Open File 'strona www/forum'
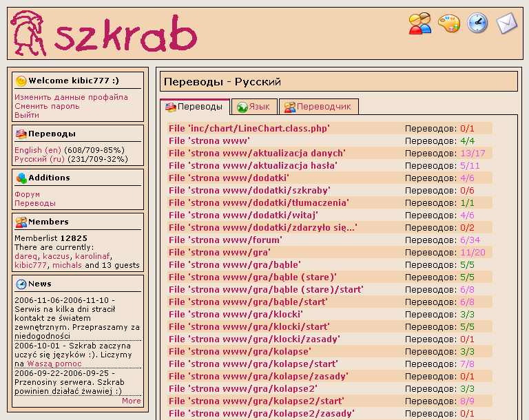This screenshot has width=529, height=420. (x=225, y=240)
